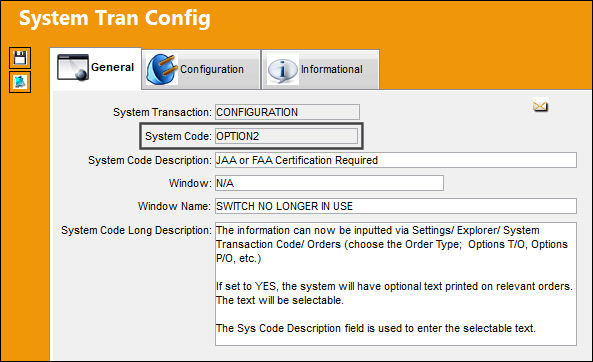Click the System Code label
The width and height of the screenshot is (593, 362).
point(178,136)
